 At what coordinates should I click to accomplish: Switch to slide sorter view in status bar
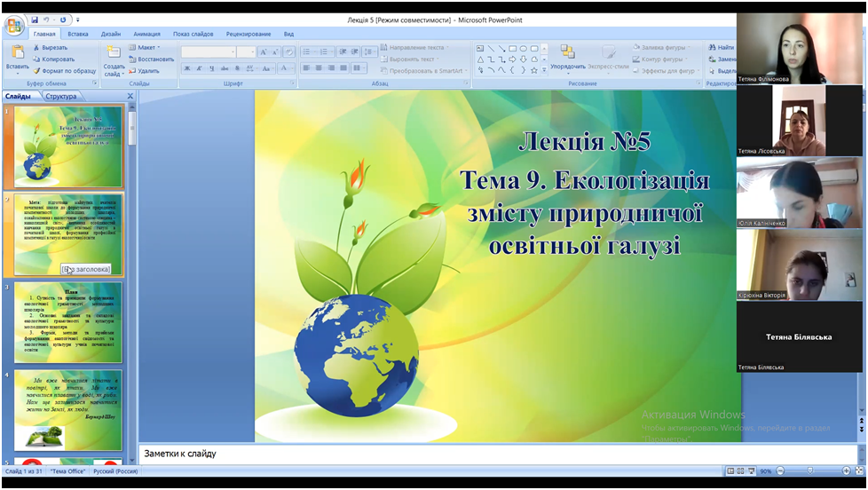[x=739, y=471]
